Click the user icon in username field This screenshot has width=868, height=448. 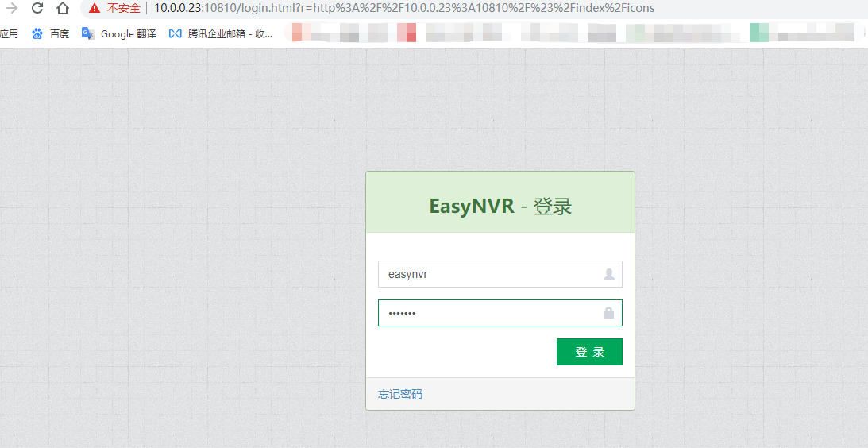click(609, 274)
